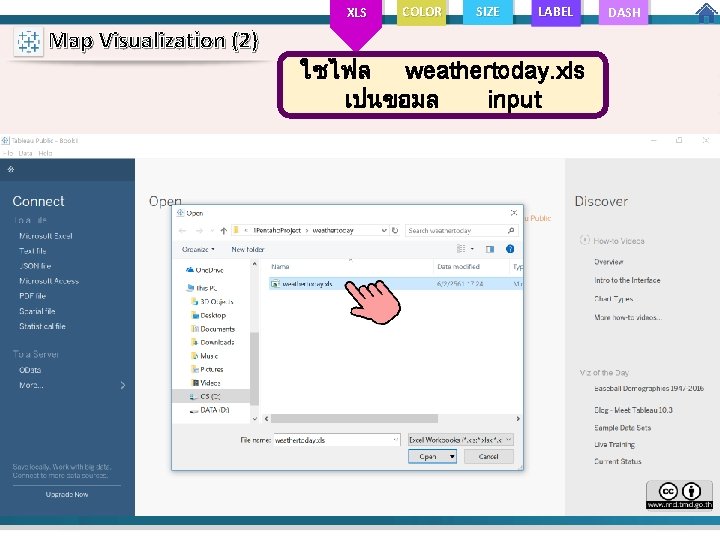720x540 pixels.
Task: Open the Documents folder
Action: coord(213,329)
